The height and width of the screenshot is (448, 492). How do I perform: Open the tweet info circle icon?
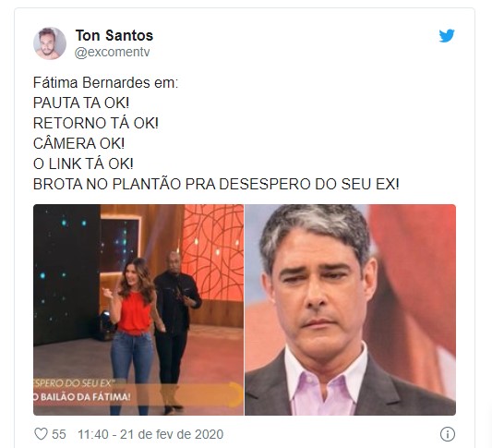448,434
